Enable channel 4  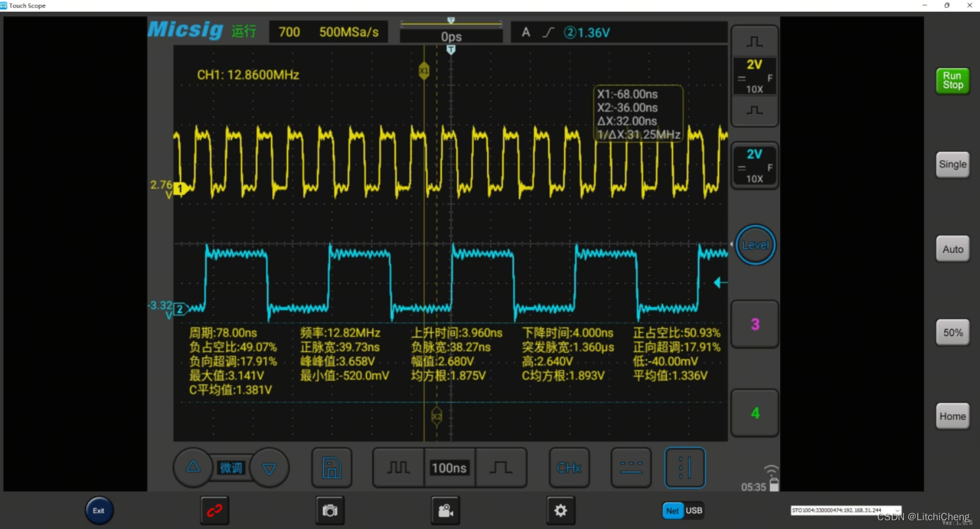pos(755,413)
